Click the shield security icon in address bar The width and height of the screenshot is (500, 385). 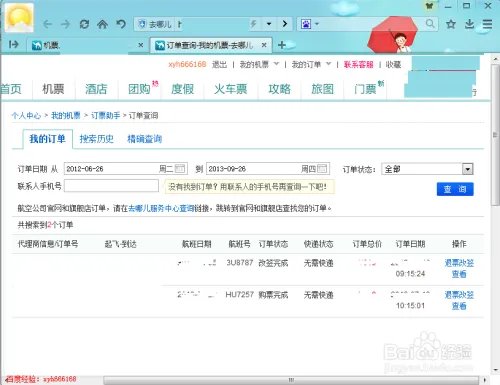click(142, 24)
